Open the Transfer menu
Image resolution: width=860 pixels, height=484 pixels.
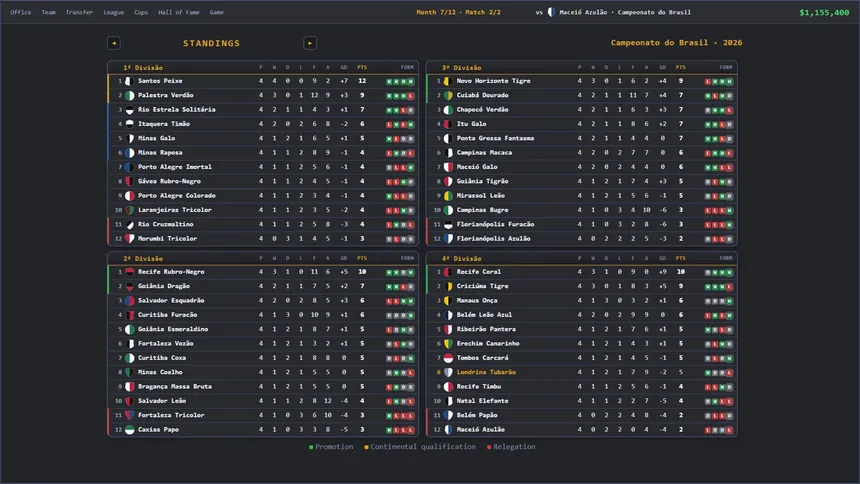pos(79,12)
